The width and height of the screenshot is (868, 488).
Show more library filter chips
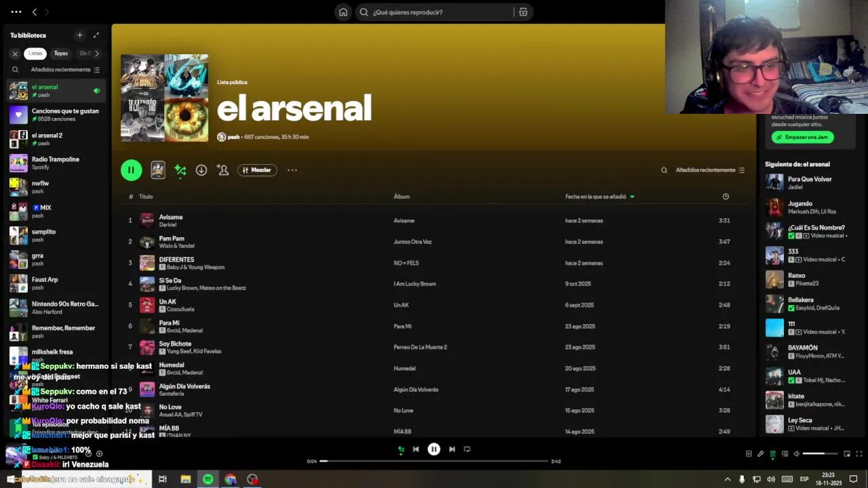(x=96, y=54)
